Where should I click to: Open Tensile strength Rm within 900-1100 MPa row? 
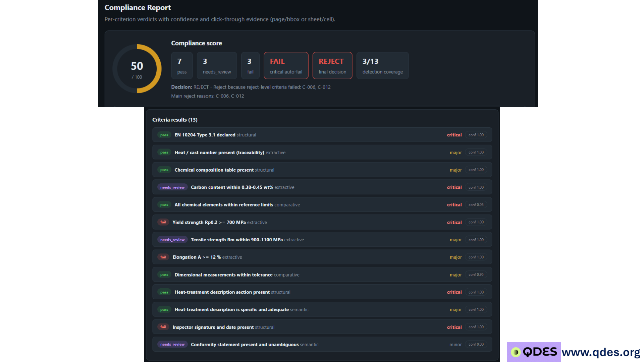pos(322,240)
